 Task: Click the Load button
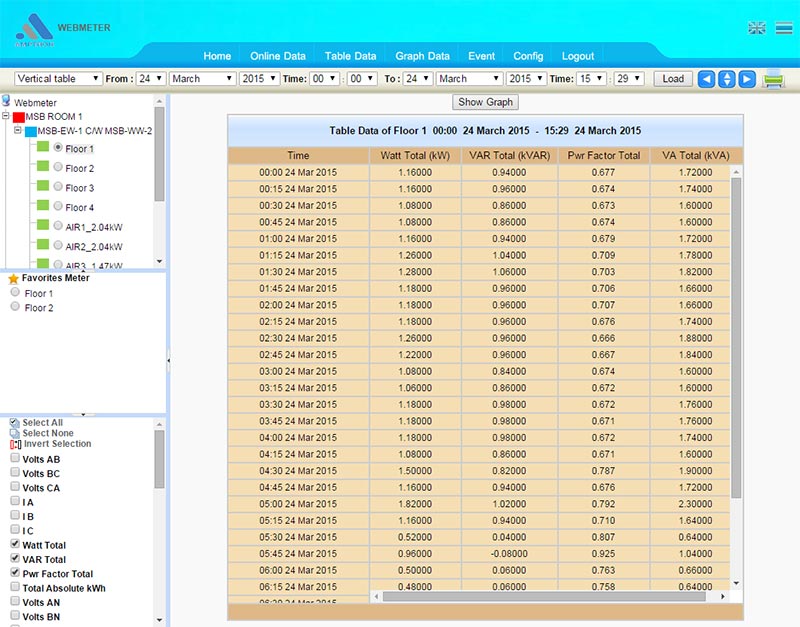coord(673,79)
